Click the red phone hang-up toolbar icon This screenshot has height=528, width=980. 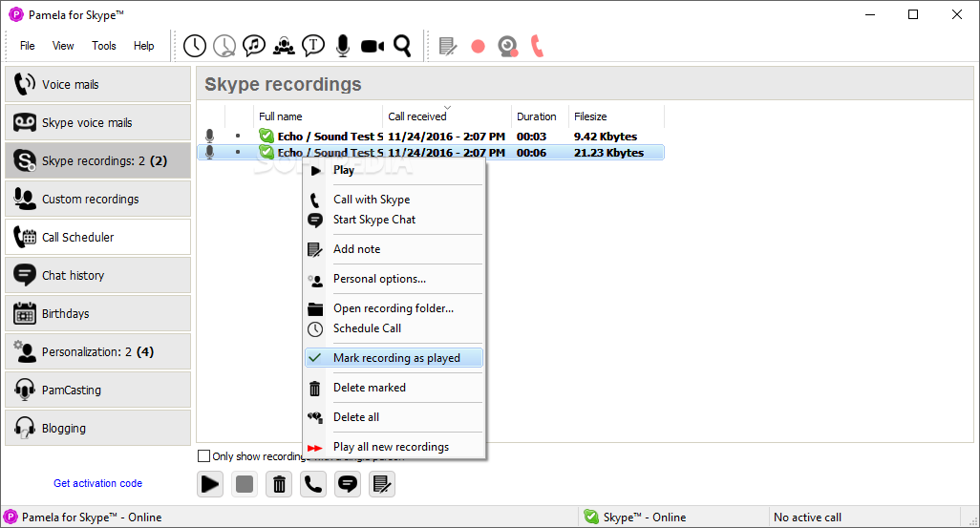tap(538, 46)
